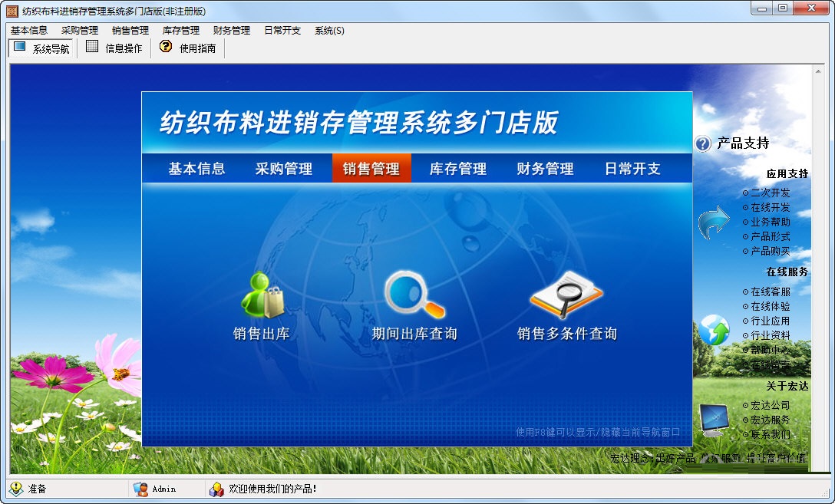Click the 系统导航 monitor icon in toolbar

[20, 47]
